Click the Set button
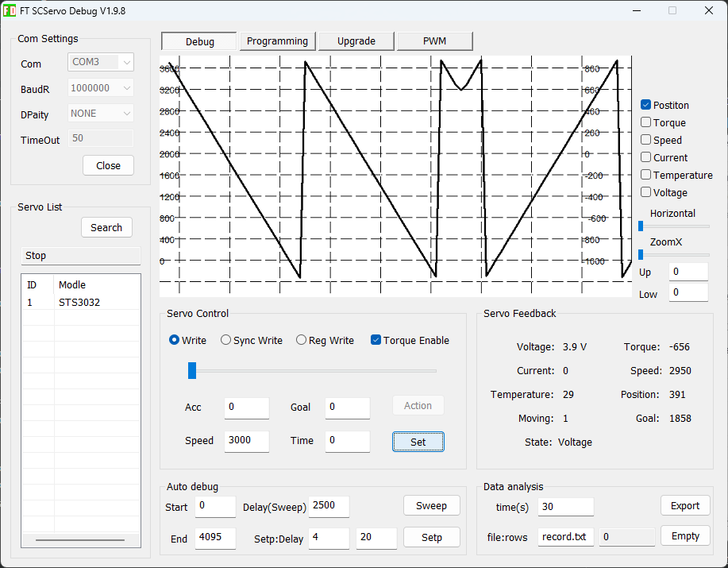The image size is (728, 568). (418, 442)
